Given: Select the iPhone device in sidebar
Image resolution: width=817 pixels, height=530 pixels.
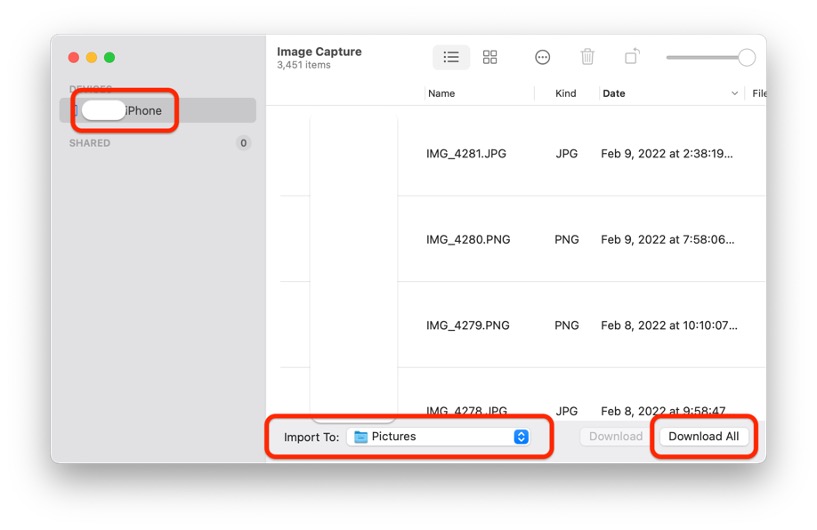Looking at the screenshot, I should click(143, 111).
